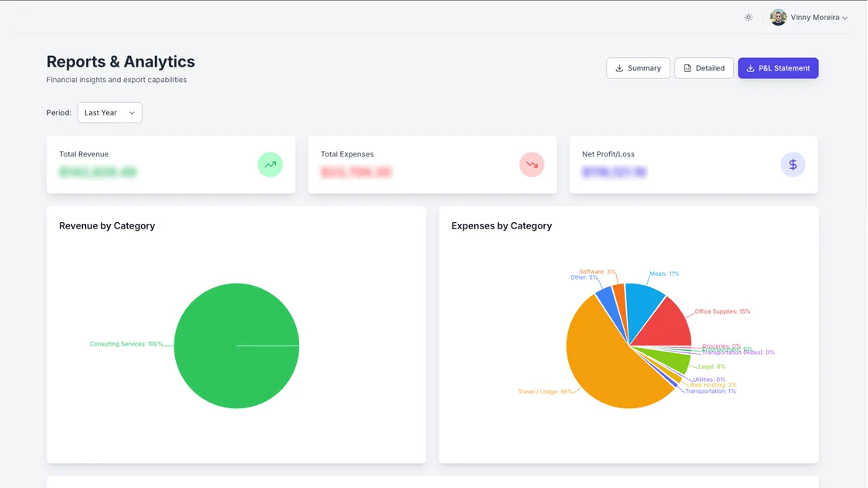The height and width of the screenshot is (488, 868).
Task: Open the Period dropdown showing Last Year
Action: click(109, 112)
